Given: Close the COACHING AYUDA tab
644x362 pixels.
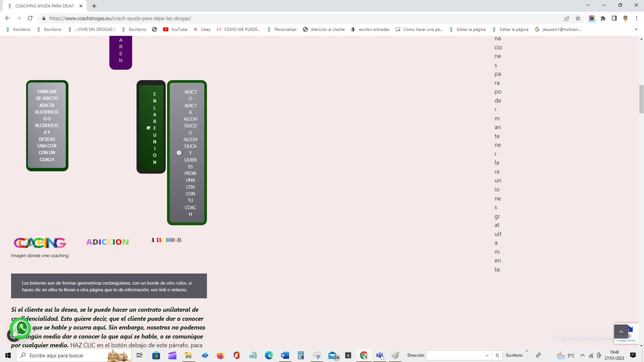Looking at the screenshot, I should click(x=81, y=6).
